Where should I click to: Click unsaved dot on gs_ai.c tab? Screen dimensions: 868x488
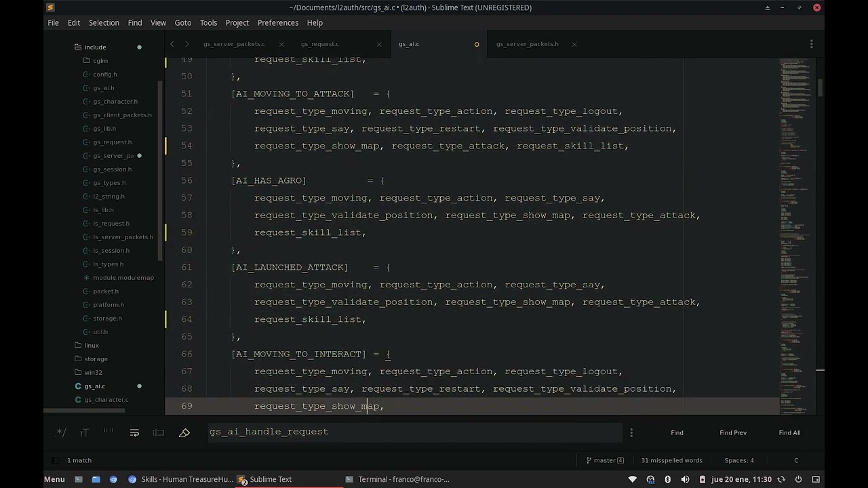tap(477, 44)
